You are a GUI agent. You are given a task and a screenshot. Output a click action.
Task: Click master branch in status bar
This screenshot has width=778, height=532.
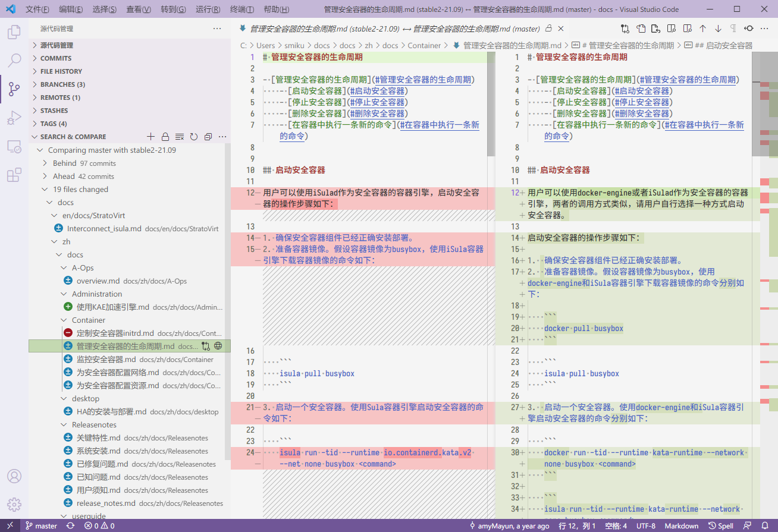point(41,526)
